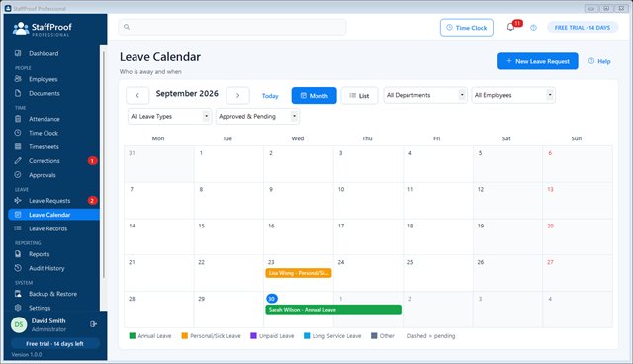
Task: Click the 'Dashed = pending' legend text
Action: click(x=431, y=335)
